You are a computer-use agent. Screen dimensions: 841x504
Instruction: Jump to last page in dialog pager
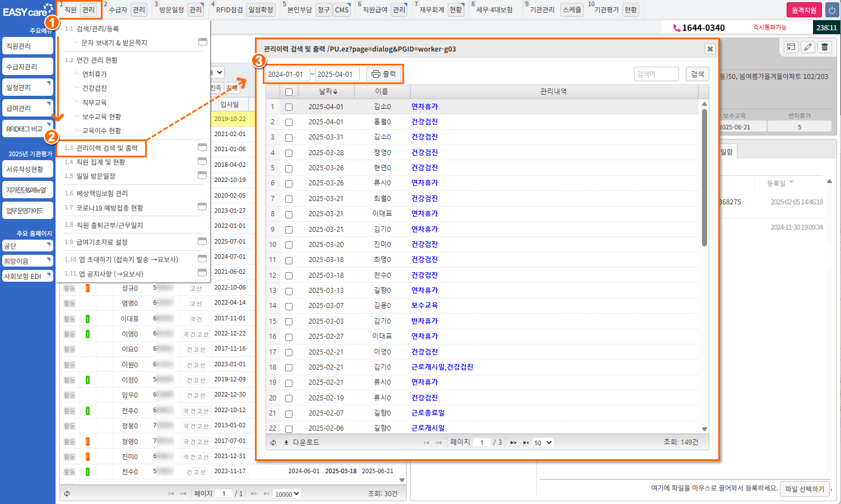[526, 442]
